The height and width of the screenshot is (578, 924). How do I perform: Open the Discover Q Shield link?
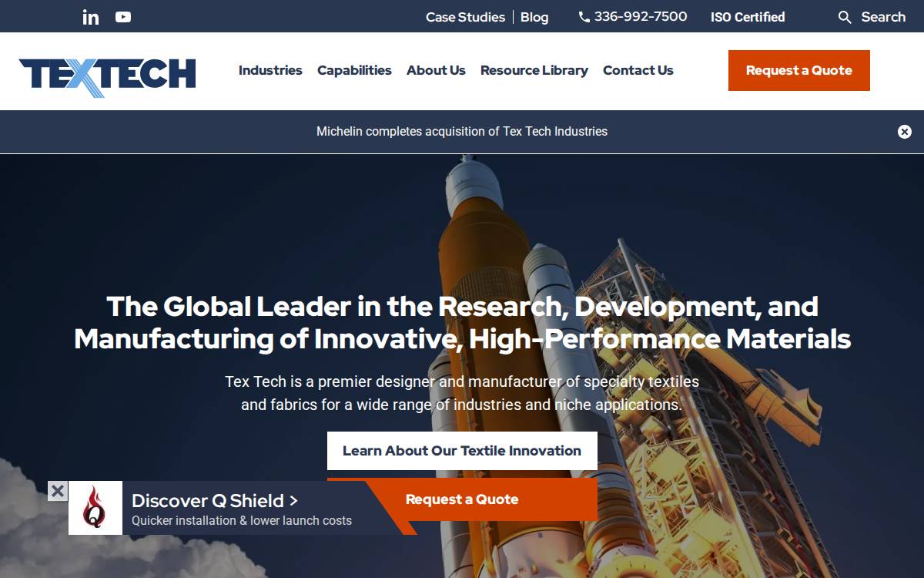pyautogui.click(x=215, y=500)
